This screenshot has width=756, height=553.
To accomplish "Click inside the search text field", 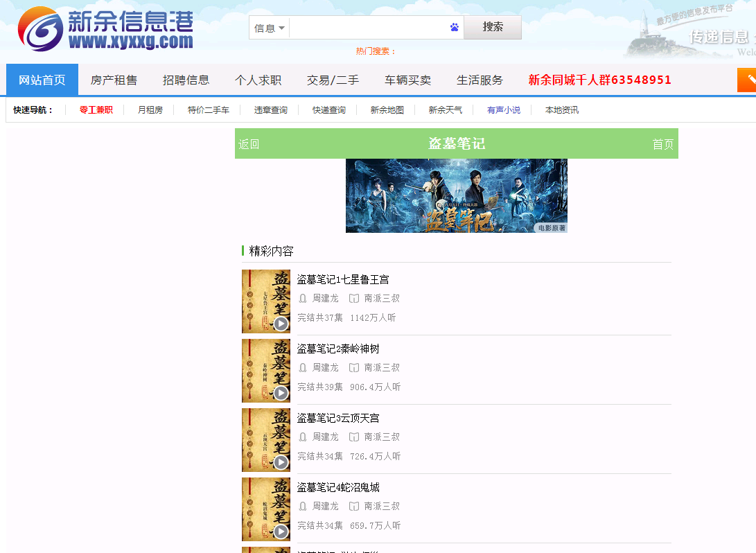I will [367, 28].
